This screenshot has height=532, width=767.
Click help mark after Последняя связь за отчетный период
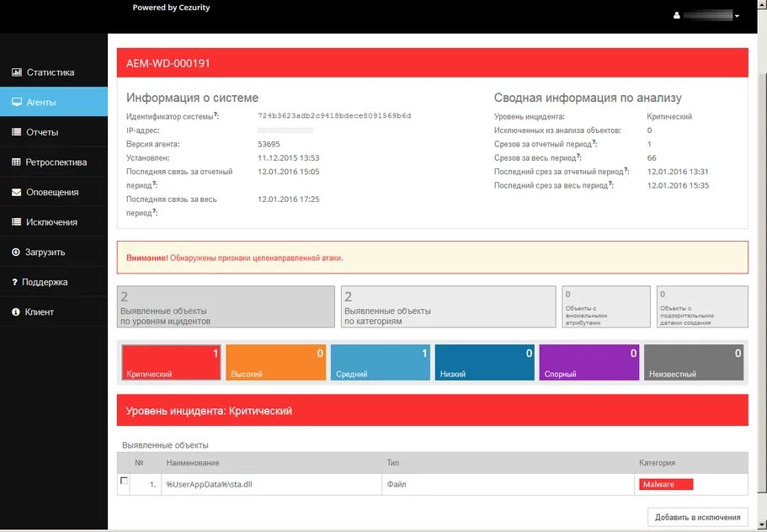point(155,184)
